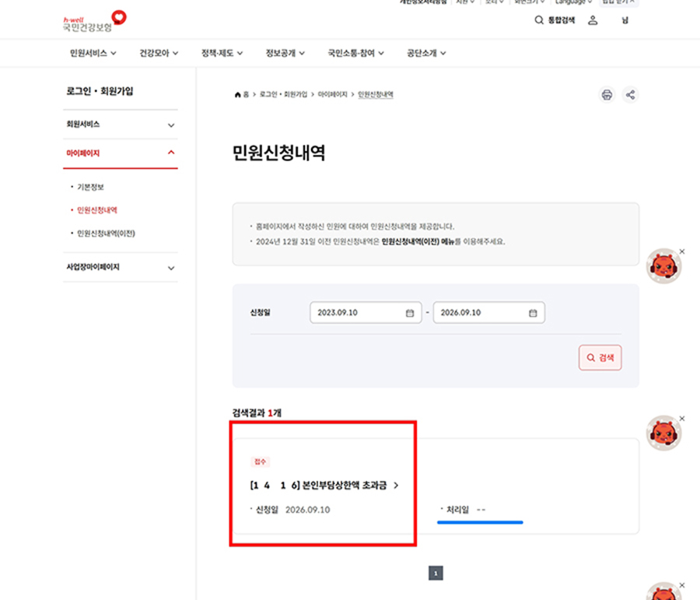This screenshot has height=600, width=700.
Task: Click the end date field 2026.09.10
Action: [489, 313]
